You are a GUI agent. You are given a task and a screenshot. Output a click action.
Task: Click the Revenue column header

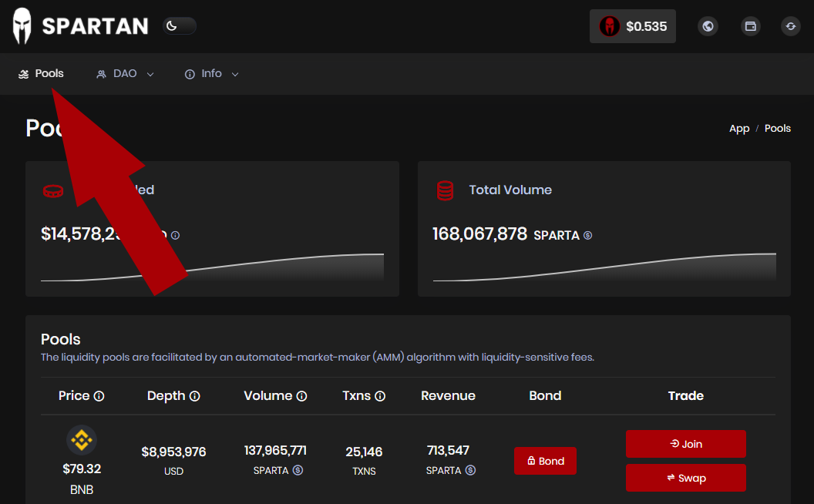click(448, 395)
